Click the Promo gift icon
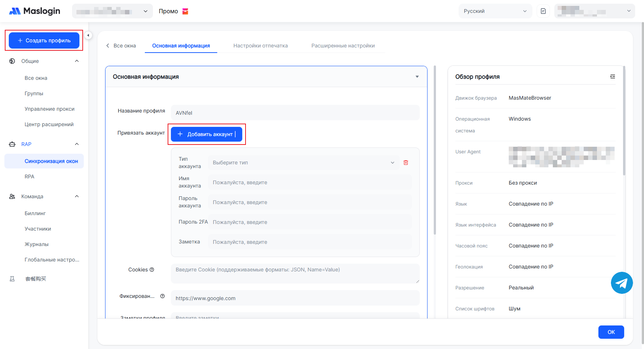Viewport: 644px width, 349px height. coord(185,11)
